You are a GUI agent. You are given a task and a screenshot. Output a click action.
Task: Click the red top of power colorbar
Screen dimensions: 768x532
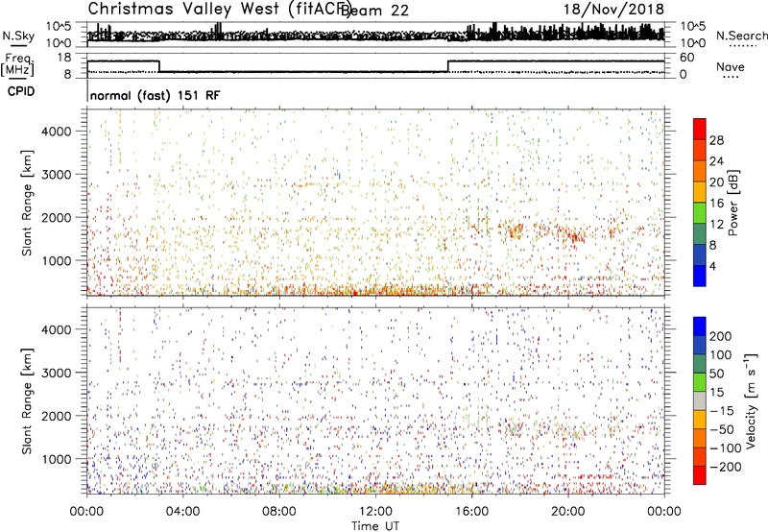700,129
